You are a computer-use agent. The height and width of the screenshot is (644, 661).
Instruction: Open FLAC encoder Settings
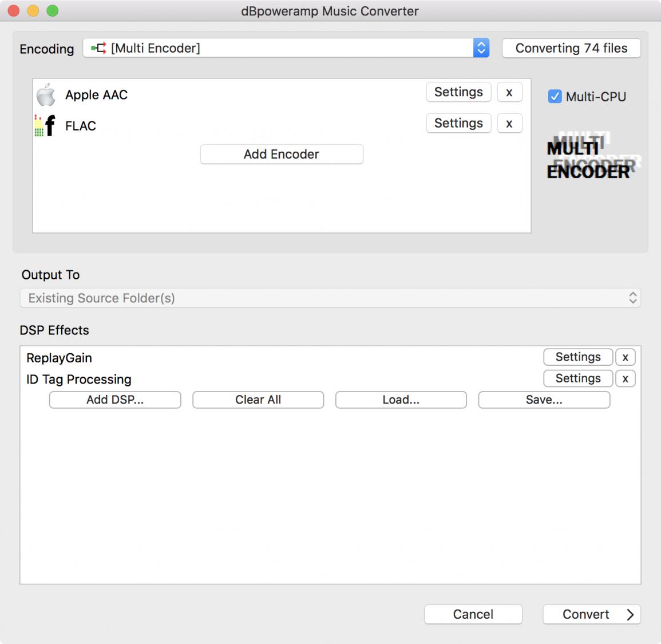pos(458,123)
